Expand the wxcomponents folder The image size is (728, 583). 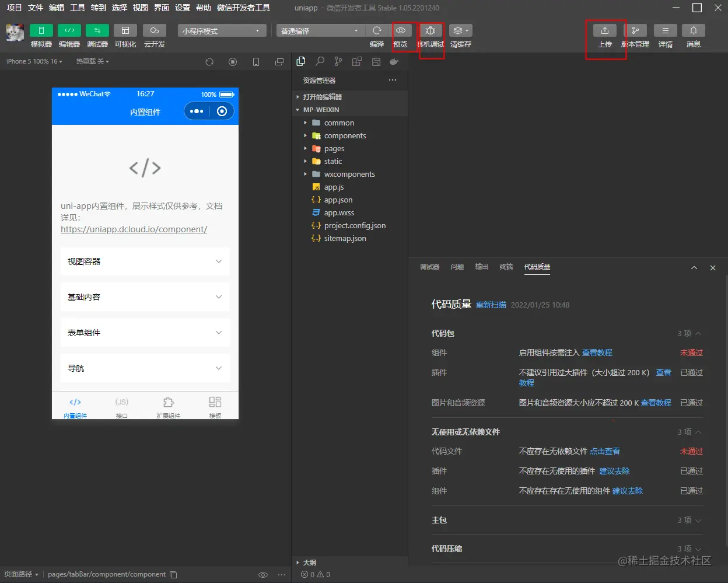[x=350, y=174]
